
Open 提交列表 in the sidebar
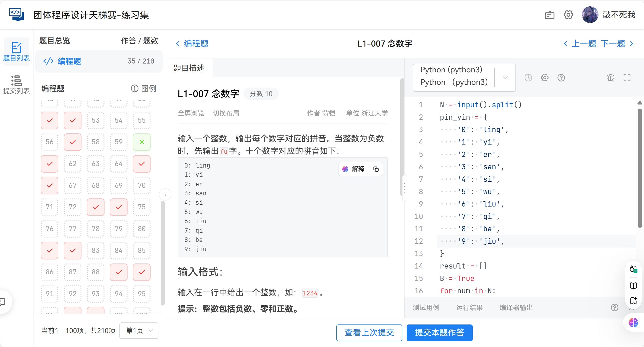(x=16, y=85)
